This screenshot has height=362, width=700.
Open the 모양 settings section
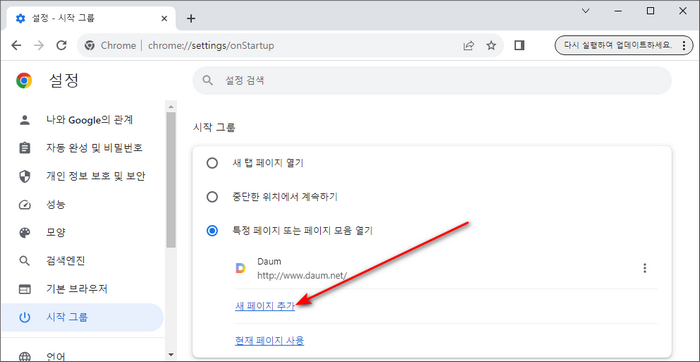click(x=83, y=233)
